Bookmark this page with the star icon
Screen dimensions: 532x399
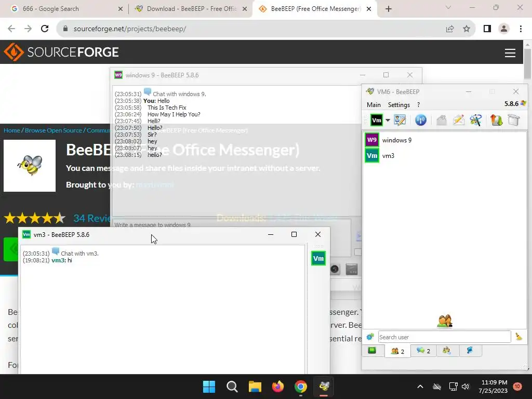[467, 29]
